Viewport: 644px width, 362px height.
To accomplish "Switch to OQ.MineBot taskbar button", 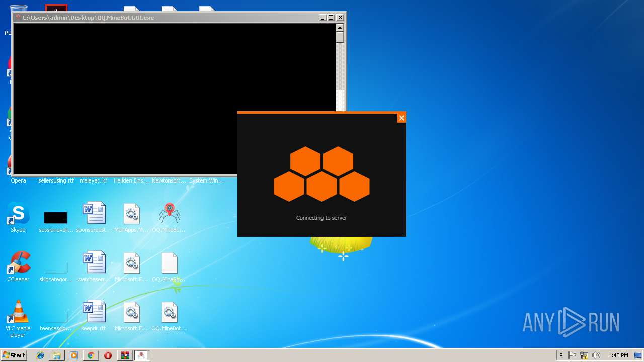I will click(142, 355).
